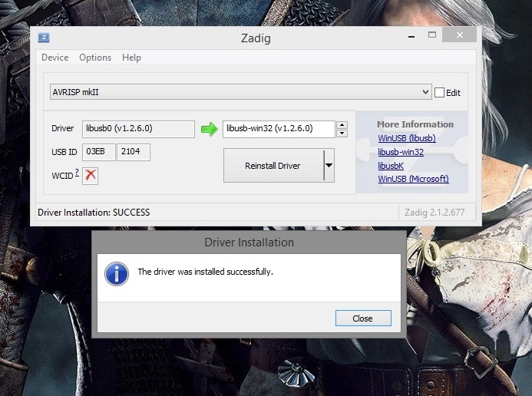The height and width of the screenshot is (396, 532).
Task: Click the Reinstall Driver button
Action: pos(273,166)
